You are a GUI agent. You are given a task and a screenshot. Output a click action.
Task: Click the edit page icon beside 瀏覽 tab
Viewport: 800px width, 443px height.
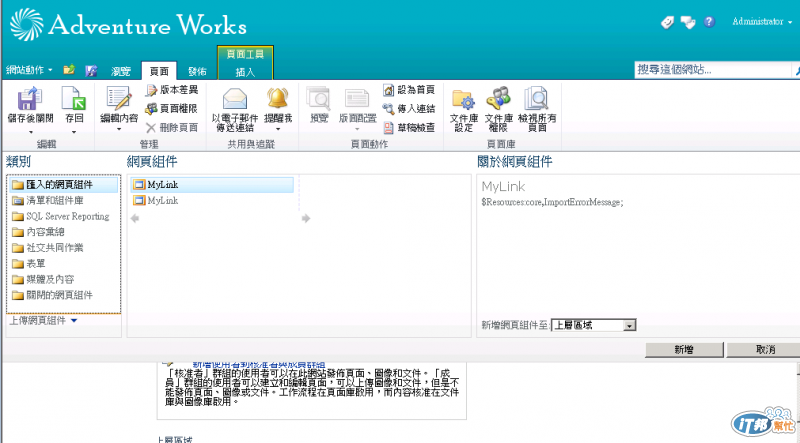(x=91, y=70)
